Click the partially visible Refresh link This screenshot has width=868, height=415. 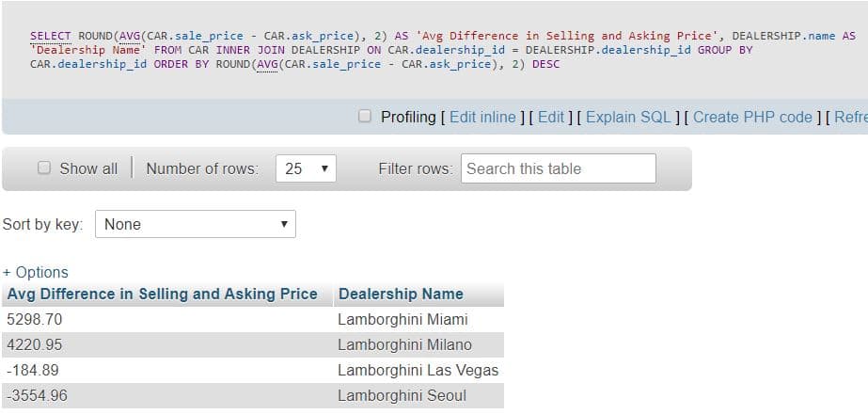851,117
